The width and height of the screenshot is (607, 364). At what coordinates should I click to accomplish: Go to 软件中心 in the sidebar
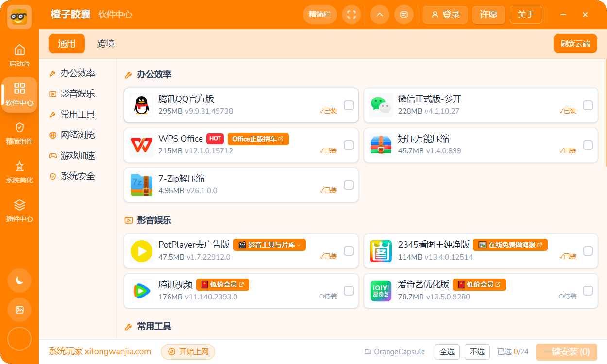(x=19, y=95)
